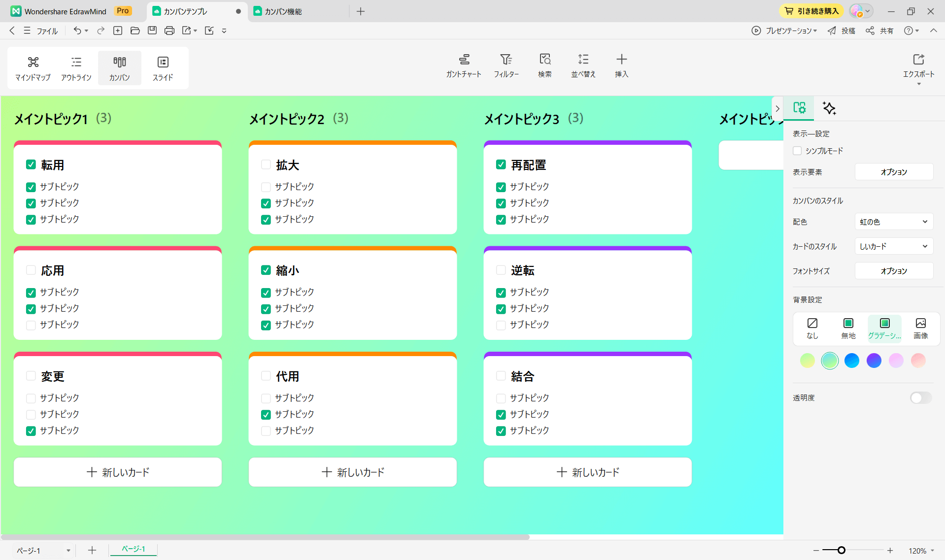Open the 配色 color scheme dropdown

click(893, 221)
